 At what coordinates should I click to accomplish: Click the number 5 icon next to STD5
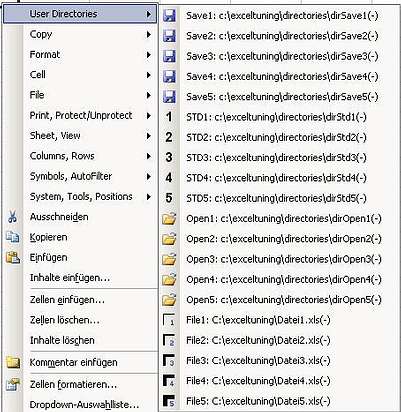tap(169, 198)
